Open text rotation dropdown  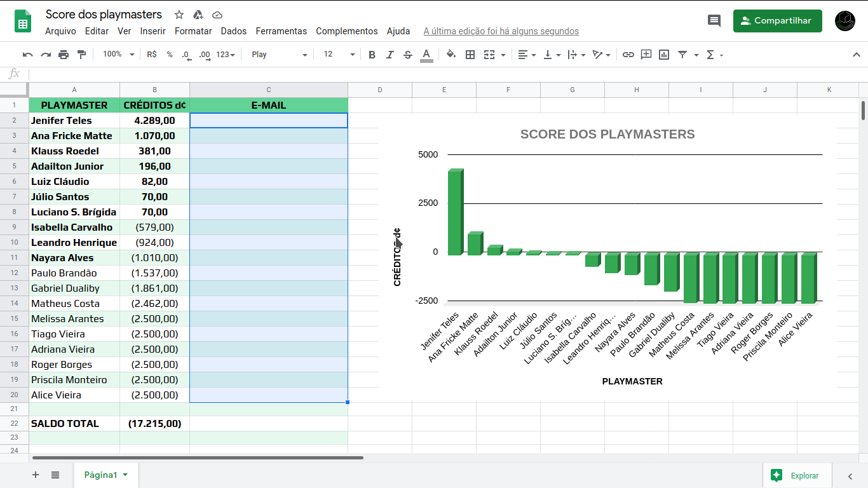point(601,55)
